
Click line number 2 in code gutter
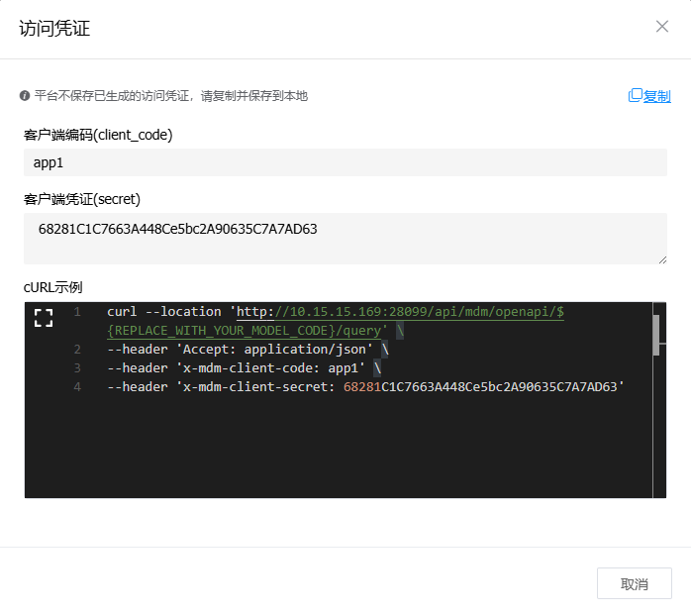tap(76, 350)
